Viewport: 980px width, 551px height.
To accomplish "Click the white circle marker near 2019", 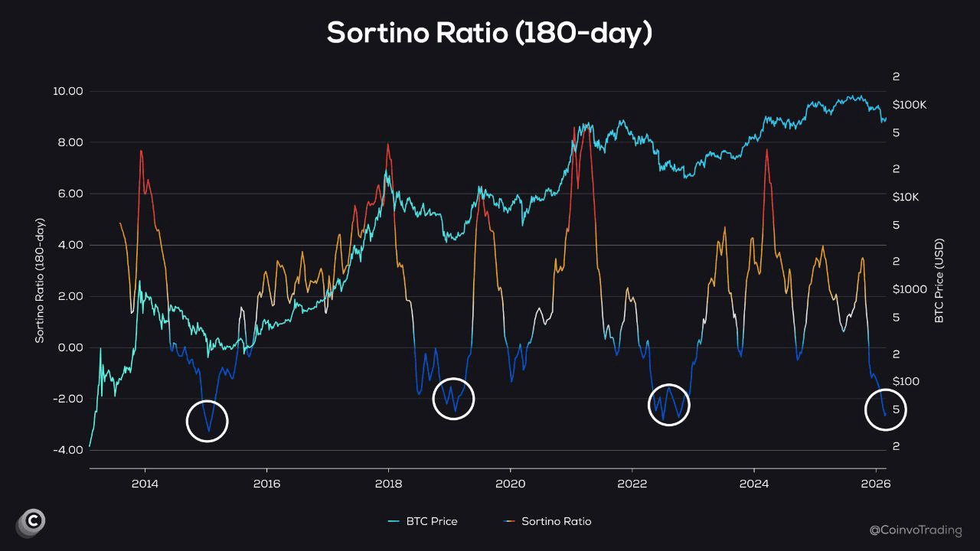I will click(453, 399).
